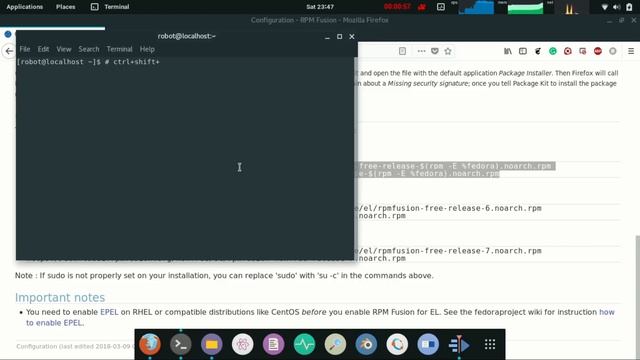Launch Blender from the dock
This screenshot has width=640, height=360.
tap(366, 344)
